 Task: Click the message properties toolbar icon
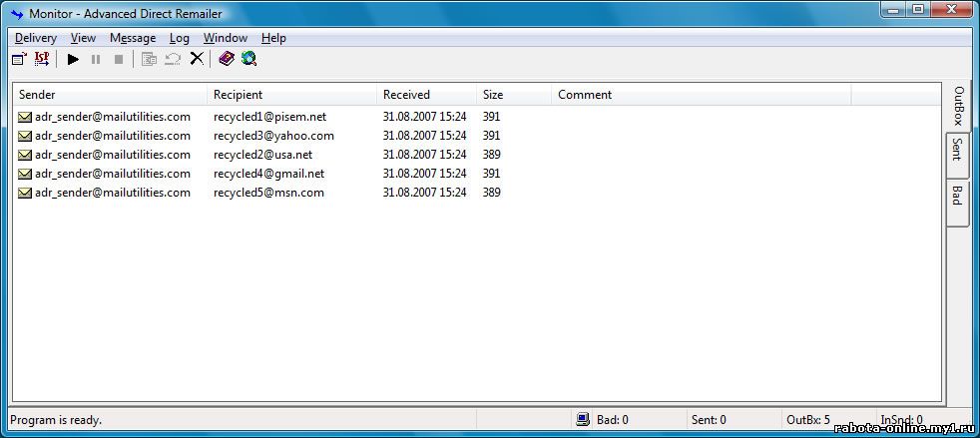[x=149, y=59]
